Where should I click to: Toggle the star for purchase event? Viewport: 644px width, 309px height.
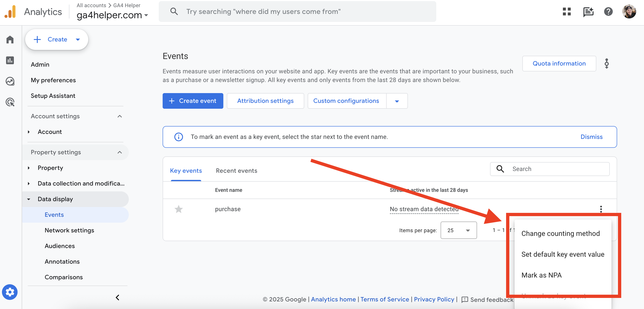click(x=178, y=209)
